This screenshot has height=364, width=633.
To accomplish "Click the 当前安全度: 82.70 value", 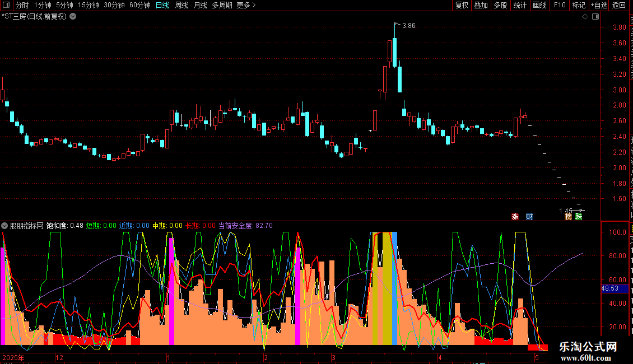I will [x=245, y=226].
